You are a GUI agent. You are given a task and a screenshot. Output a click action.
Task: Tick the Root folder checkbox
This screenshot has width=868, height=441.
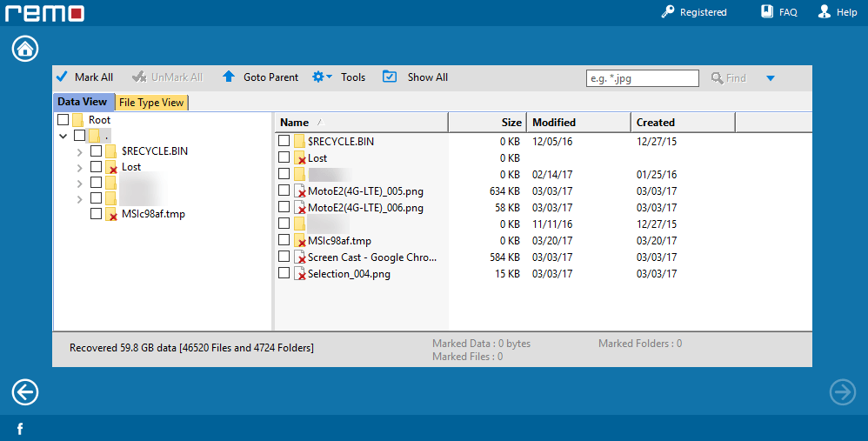click(63, 119)
